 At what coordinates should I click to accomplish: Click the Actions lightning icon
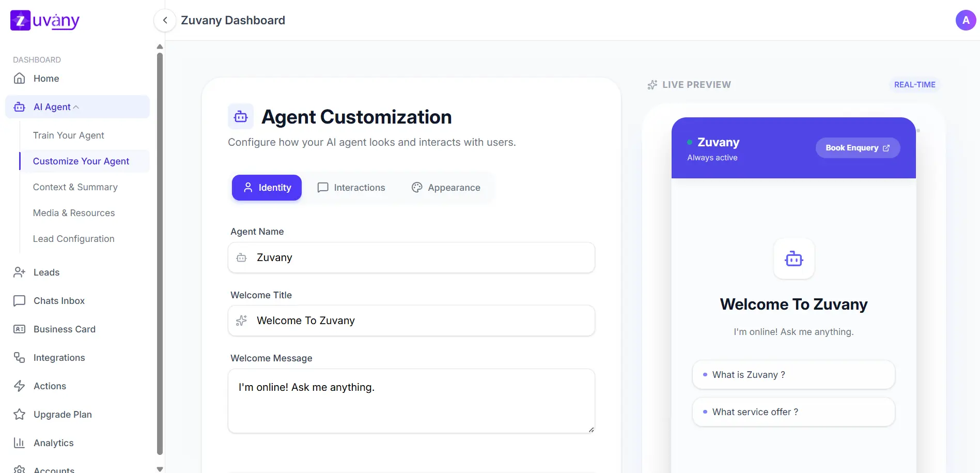click(x=19, y=386)
